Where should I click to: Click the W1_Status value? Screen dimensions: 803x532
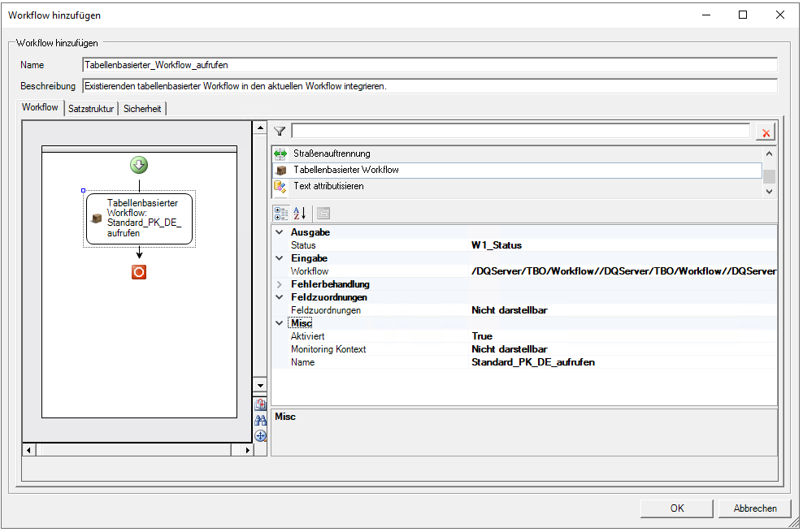click(497, 245)
